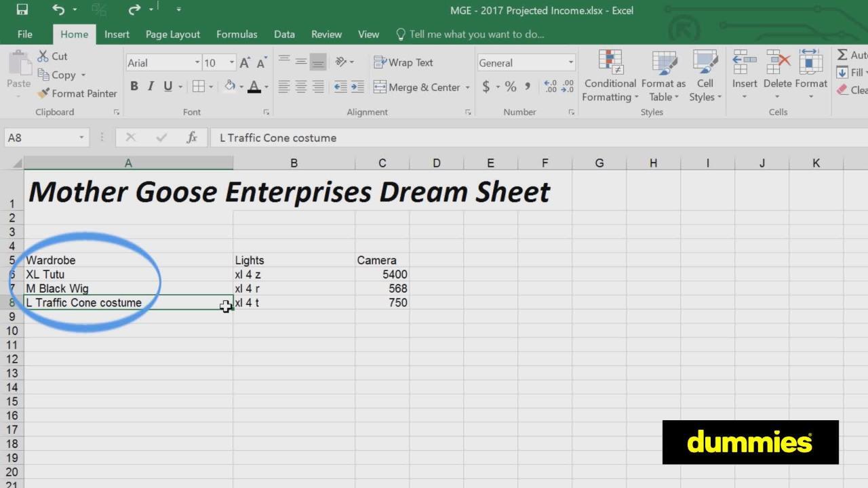Switch to the Insert tab
Image resolution: width=868 pixels, height=488 pixels.
click(117, 34)
